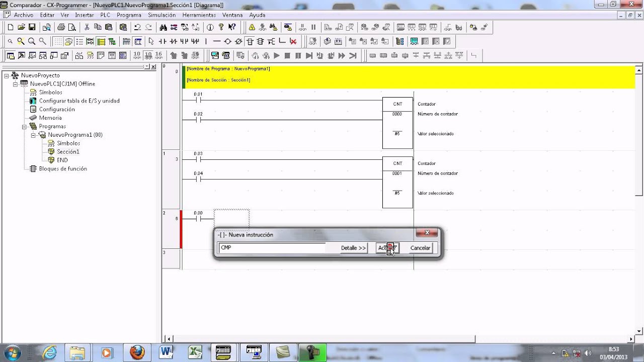Click Cancelar in Nueva instrucción dialog
Screen dimensions: 644x362
click(x=420, y=248)
